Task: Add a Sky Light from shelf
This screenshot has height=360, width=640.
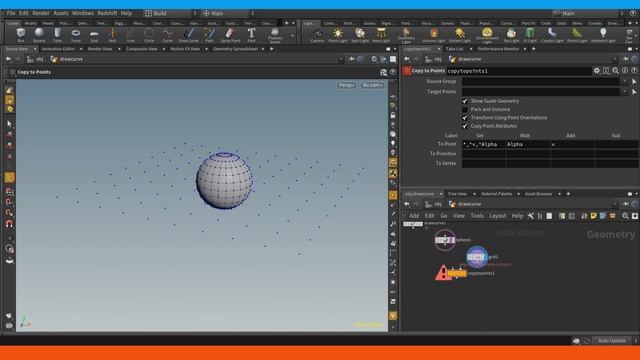Action: coord(511,35)
